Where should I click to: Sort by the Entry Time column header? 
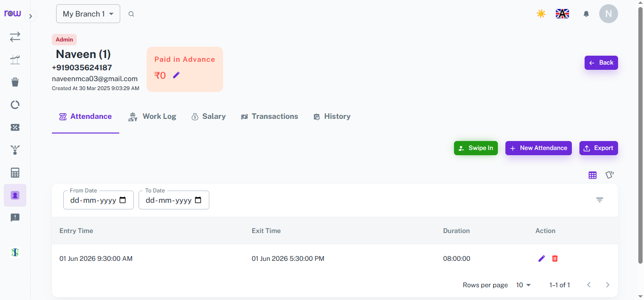coord(76,231)
